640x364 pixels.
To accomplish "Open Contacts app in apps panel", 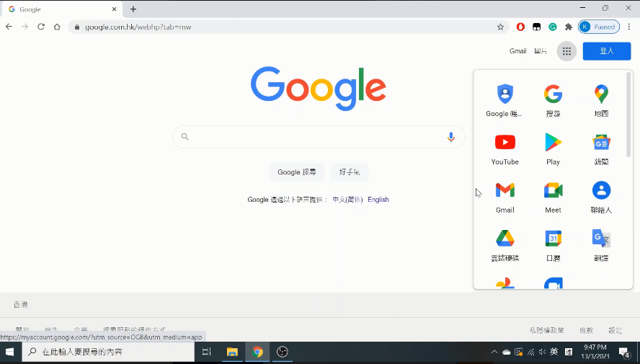I will (x=601, y=197).
